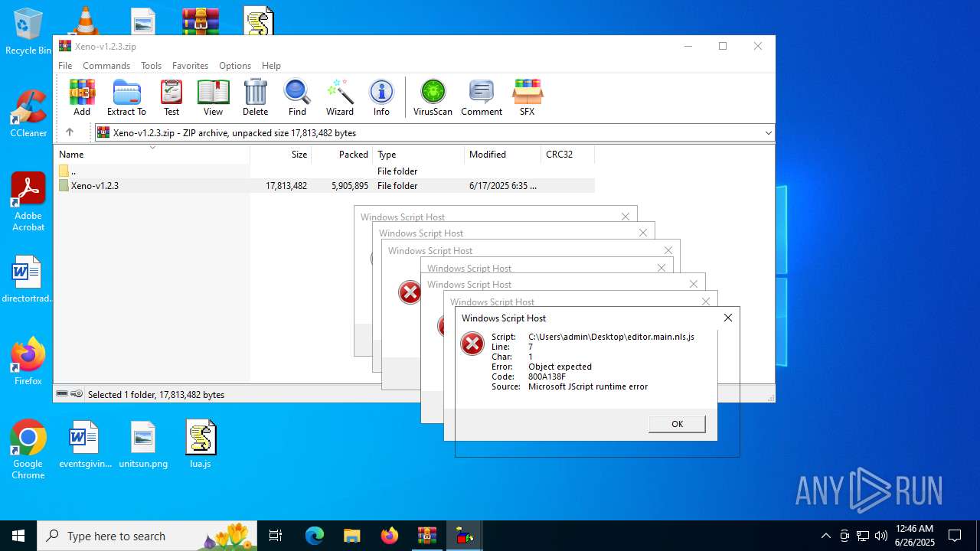Sort by the Size column header
The height and width of the screenshot is (551, 980).
[281, 155]
